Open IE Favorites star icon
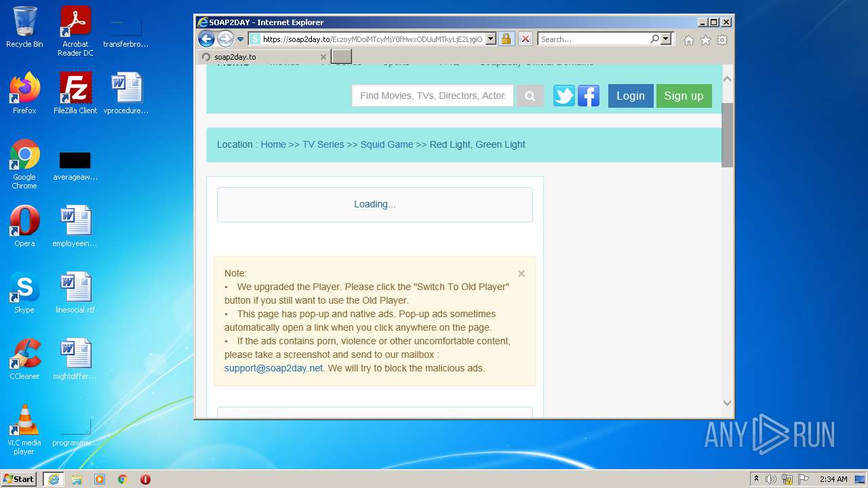The height and width of the screenshot is (488, 868). [x=705, y=40]
